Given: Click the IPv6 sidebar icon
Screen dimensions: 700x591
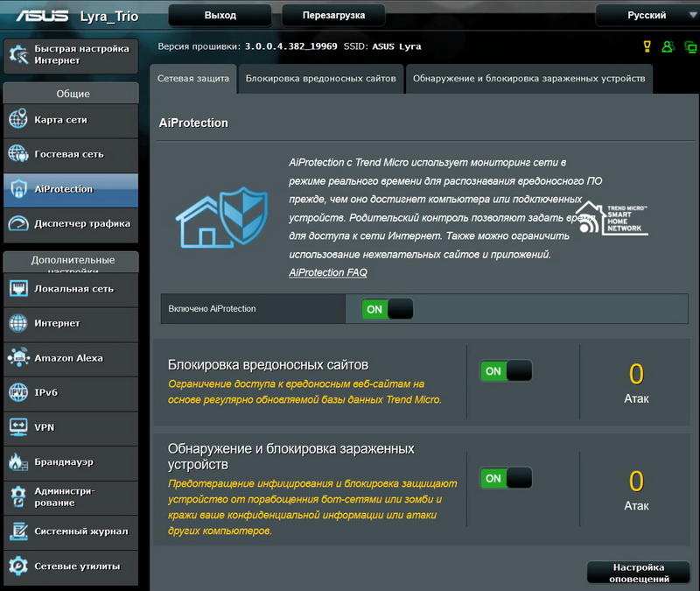Looking at the screenshot, I should click(x=18, y=392).
